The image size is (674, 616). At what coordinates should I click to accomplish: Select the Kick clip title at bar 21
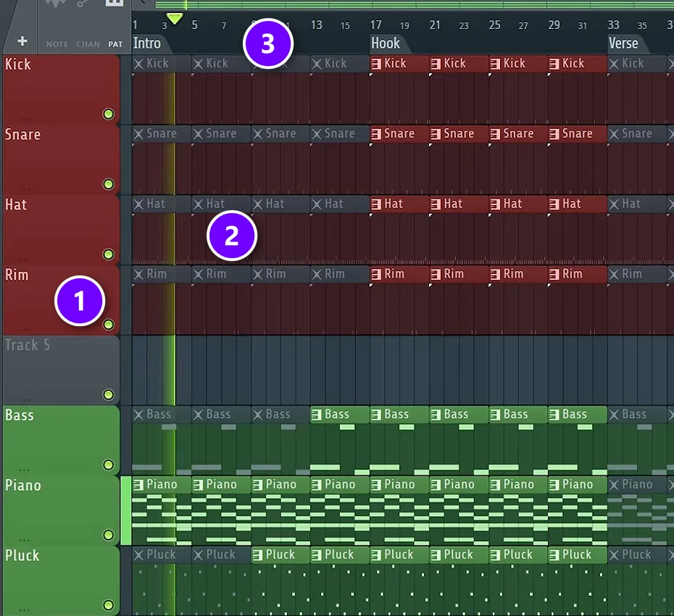[455, 64]
